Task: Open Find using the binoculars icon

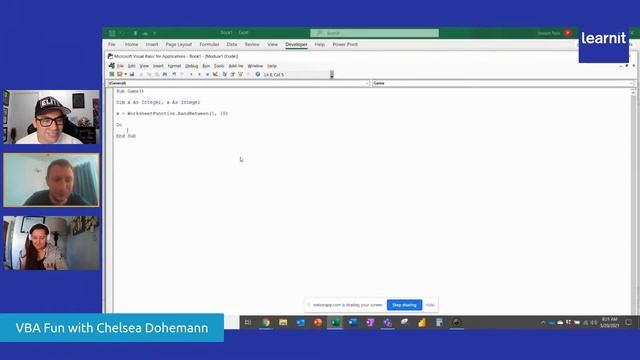Action: coord(165,74)
